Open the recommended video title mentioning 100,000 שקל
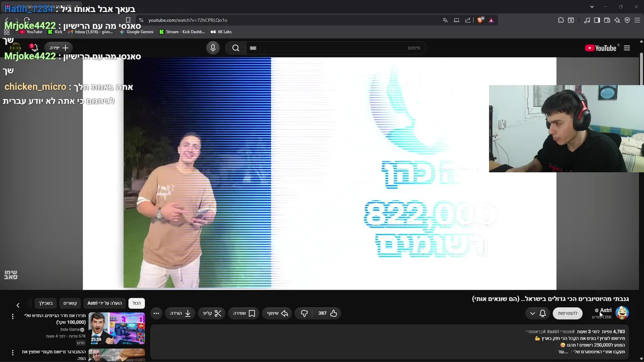The height and width of the screenshot is (362, 644). pos(55,319)
